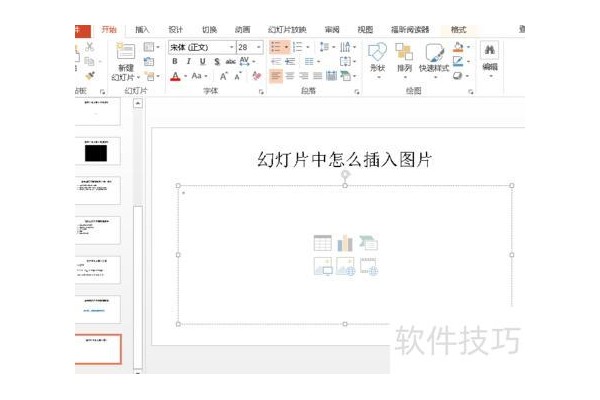Click the Decrease List Level icon
The image size is (600, 400).
276,62
